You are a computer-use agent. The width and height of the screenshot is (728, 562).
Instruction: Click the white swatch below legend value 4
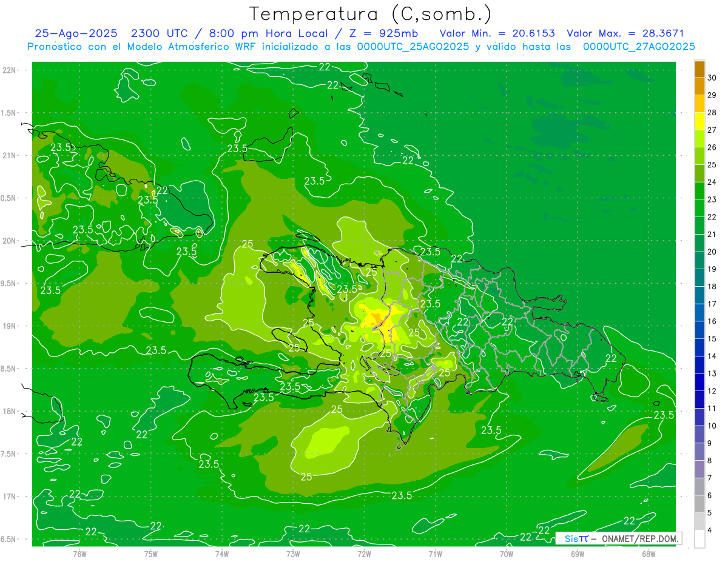(699, 539)
